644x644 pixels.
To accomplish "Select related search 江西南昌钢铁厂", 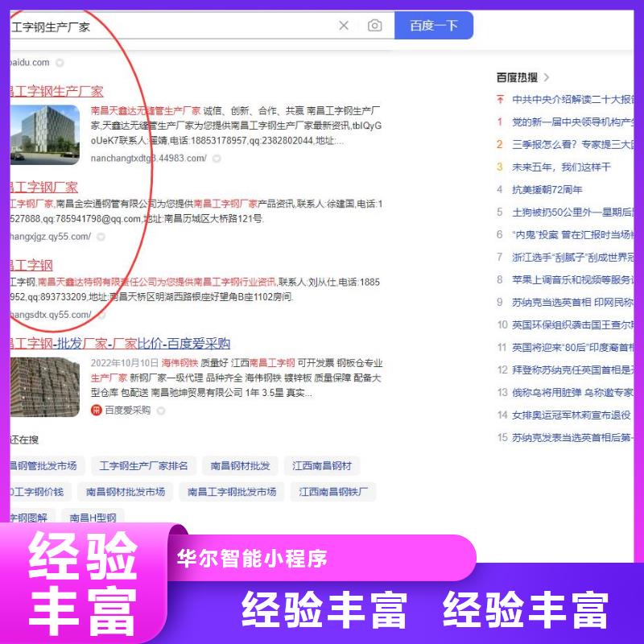I will pos(333,492).
